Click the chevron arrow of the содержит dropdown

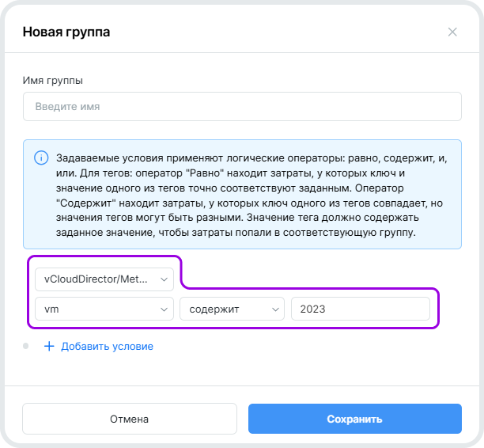(x=275, y=309)
